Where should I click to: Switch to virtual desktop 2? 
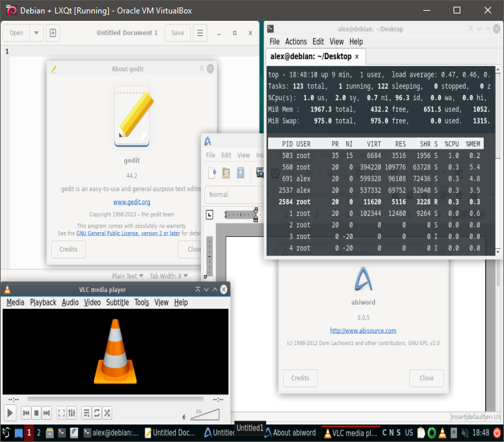pos(38,433)
